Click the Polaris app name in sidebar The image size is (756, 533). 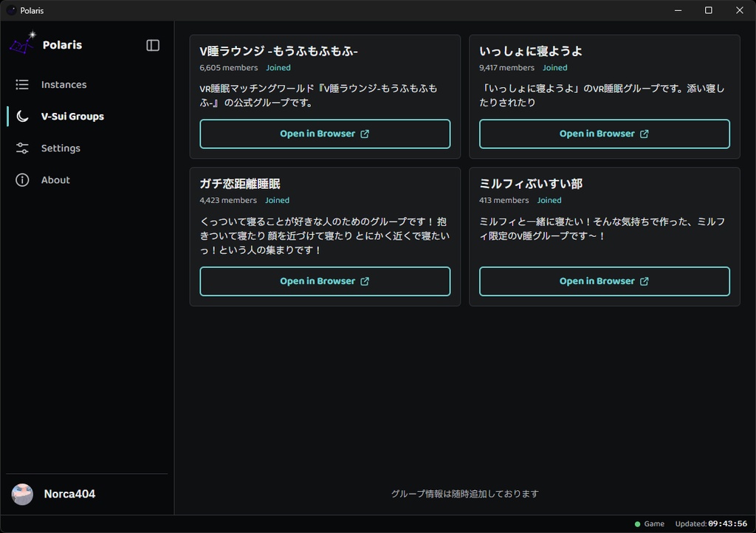coord(62,45)
